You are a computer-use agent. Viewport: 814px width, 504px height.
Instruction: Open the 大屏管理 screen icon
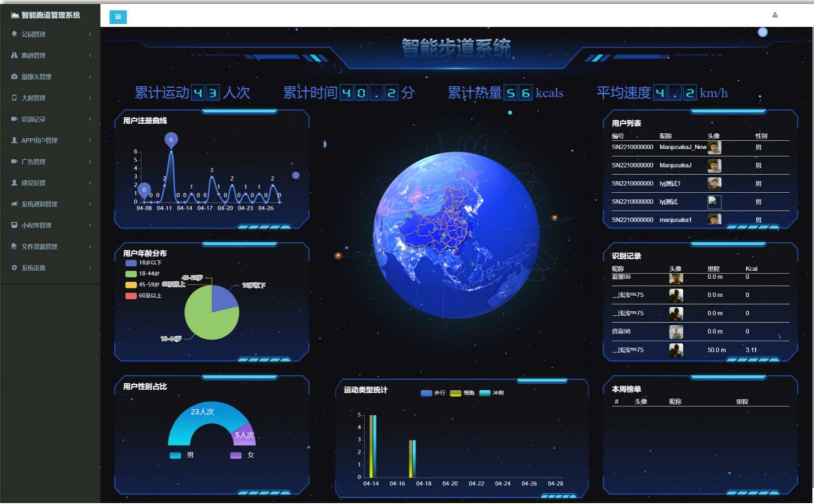[x=14, y=98]
